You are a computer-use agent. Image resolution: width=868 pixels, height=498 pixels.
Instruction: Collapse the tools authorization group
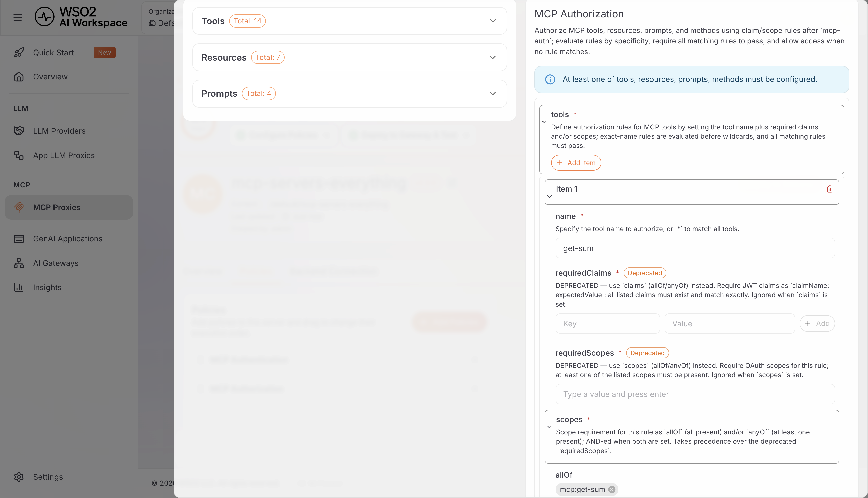coord(544,122)
